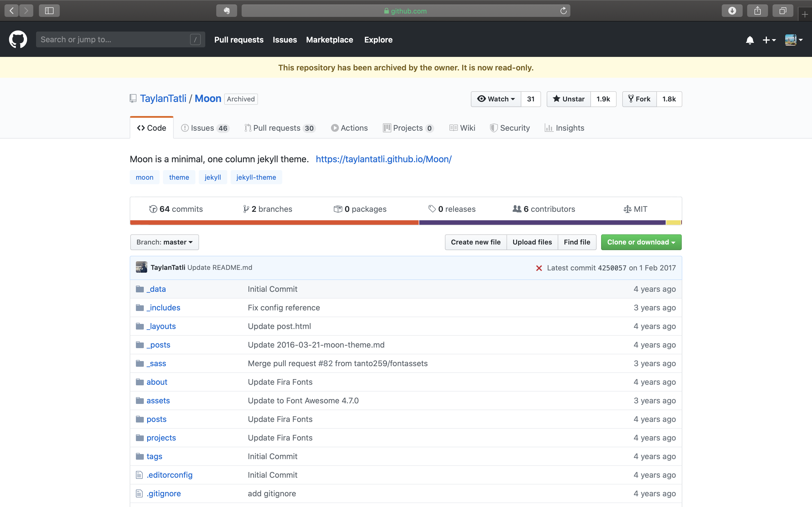The width and height of the screenshot is (812, 507).
Task: Click the failed commit status X icon
Action: (x=539, y=268)
